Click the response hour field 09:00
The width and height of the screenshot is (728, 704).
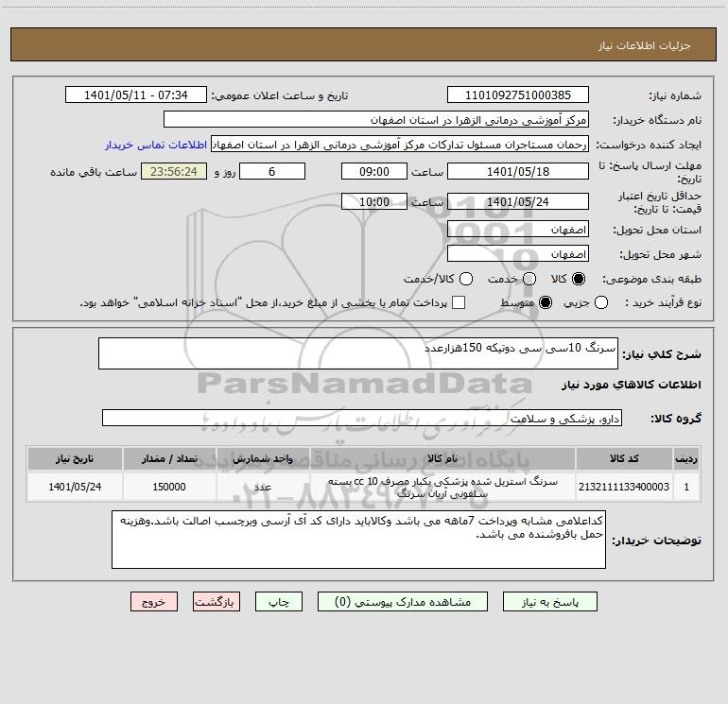[x=374, y=172]
